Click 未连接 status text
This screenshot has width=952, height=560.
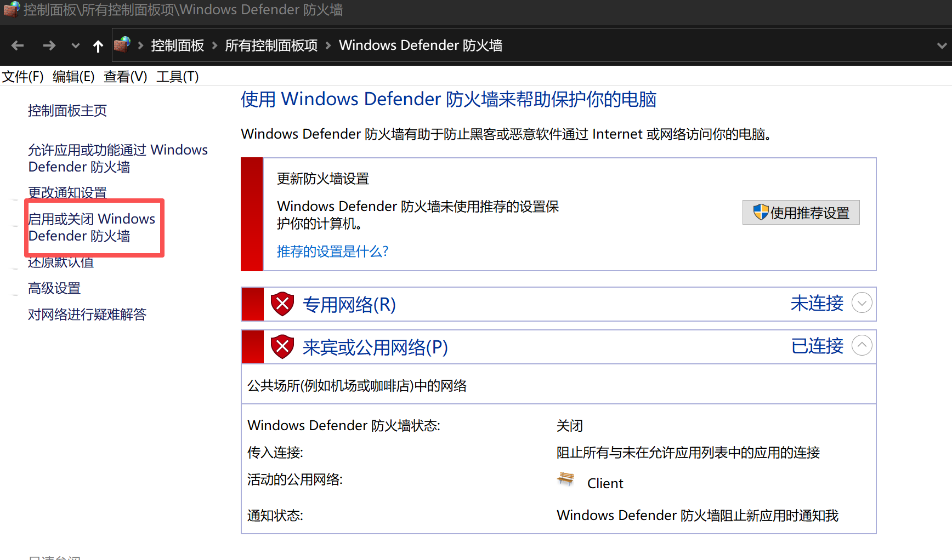click(817, 303)
